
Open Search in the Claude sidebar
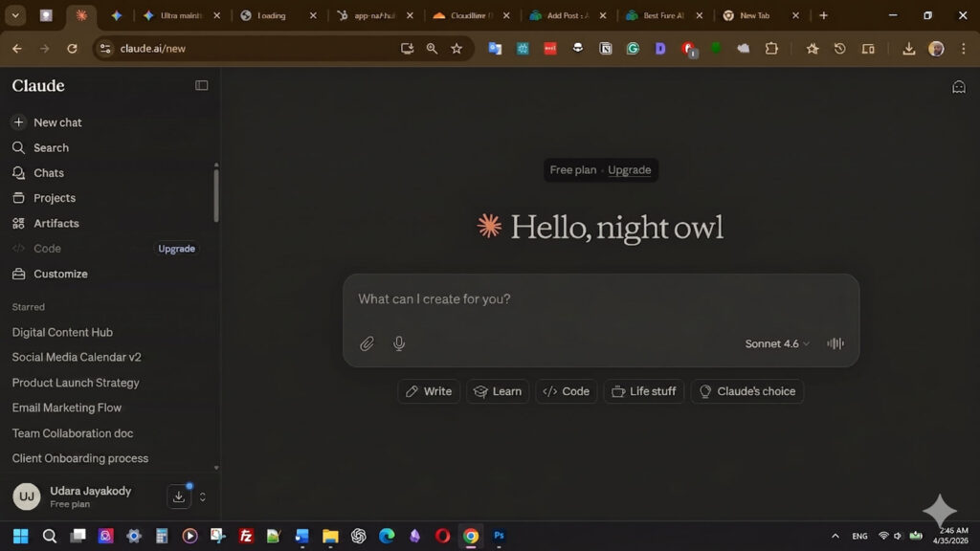pos(53,147)
